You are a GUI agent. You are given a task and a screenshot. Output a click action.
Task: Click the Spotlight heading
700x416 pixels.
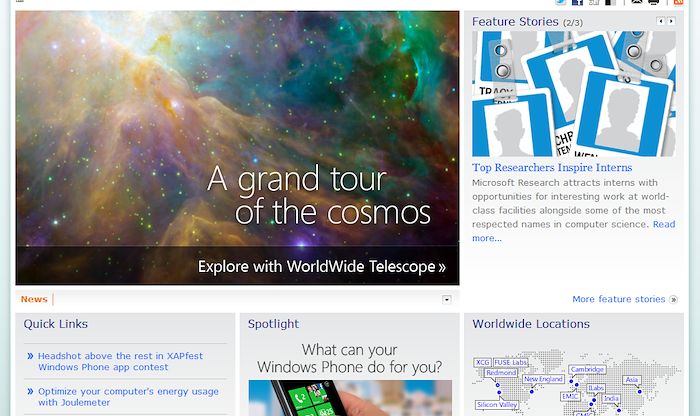(273, 324)
